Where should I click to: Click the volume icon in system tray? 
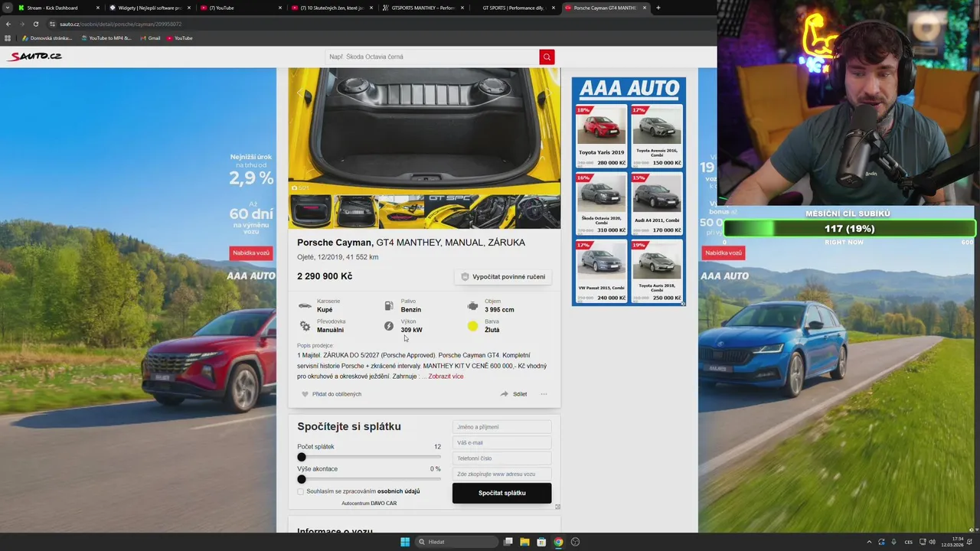pyautogui.click(x=932, y=542)
